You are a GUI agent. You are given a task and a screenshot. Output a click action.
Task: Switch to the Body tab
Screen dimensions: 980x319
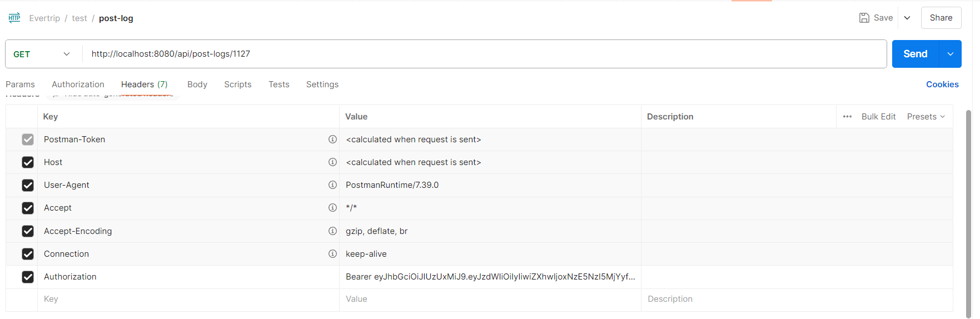click(197, 84)
